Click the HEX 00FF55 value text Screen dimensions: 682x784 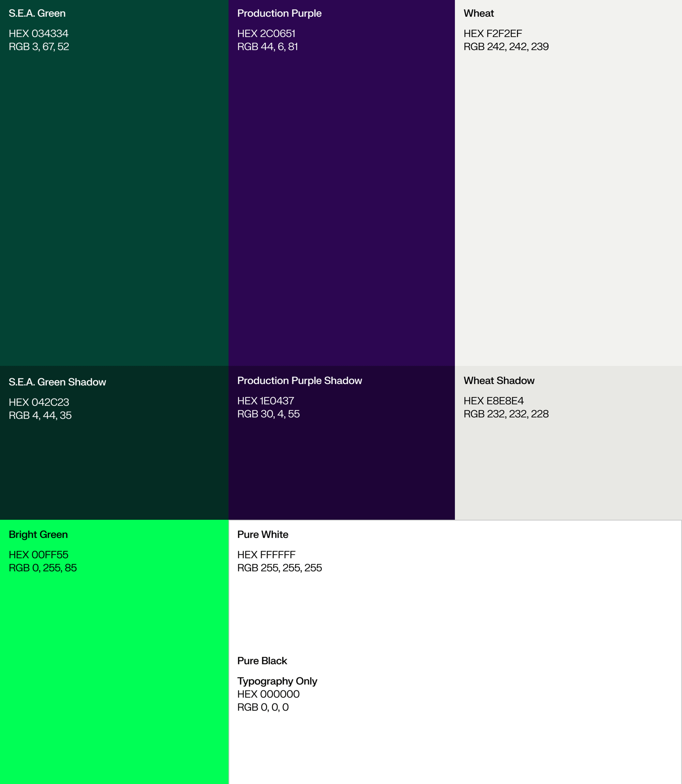[x=39, y=555]
